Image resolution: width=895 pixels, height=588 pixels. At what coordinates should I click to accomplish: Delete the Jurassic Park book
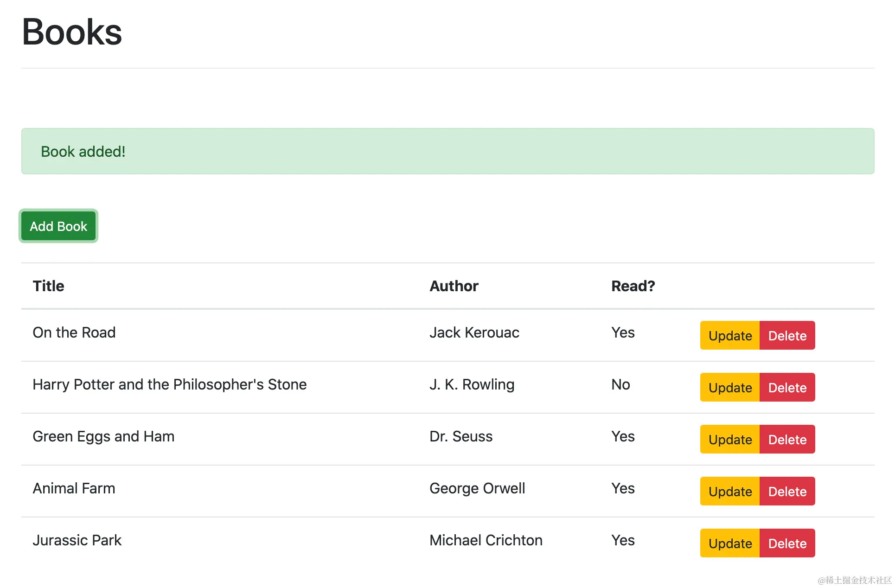point(787,543)
